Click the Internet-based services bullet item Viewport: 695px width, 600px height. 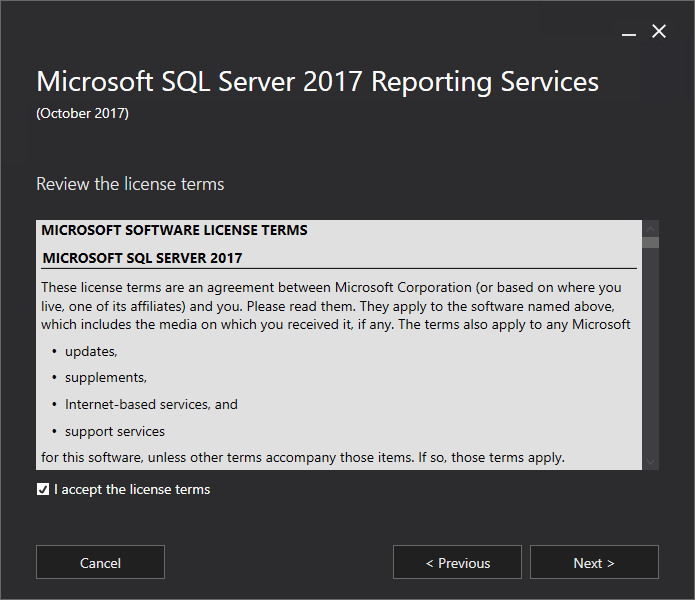tap(151, 404)
